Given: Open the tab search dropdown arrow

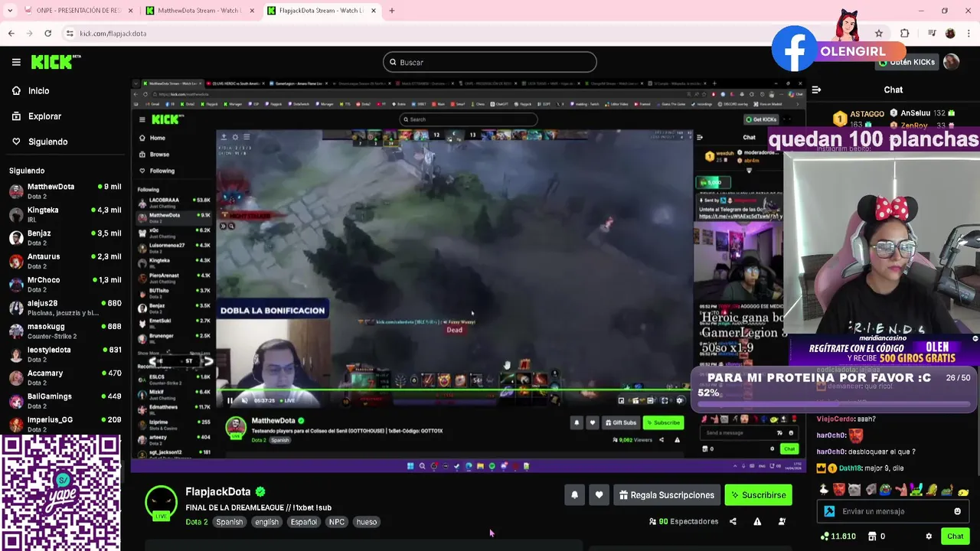Looking at the screenshot, I should [x=10, y=11].
